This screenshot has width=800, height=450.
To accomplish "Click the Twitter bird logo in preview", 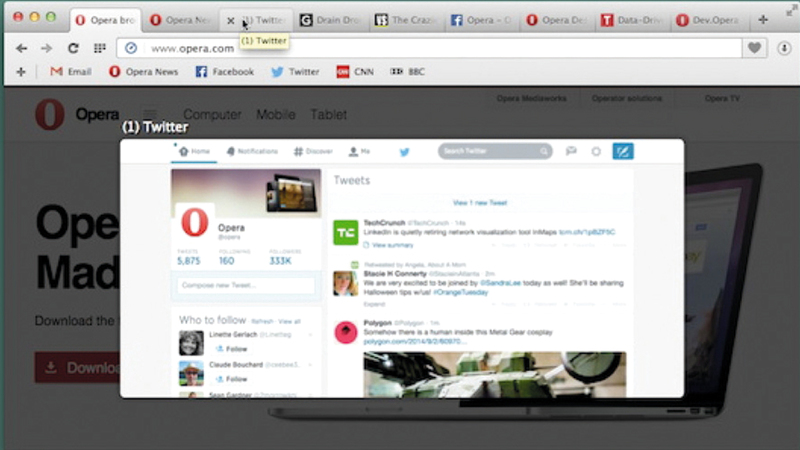I will 405,152.
